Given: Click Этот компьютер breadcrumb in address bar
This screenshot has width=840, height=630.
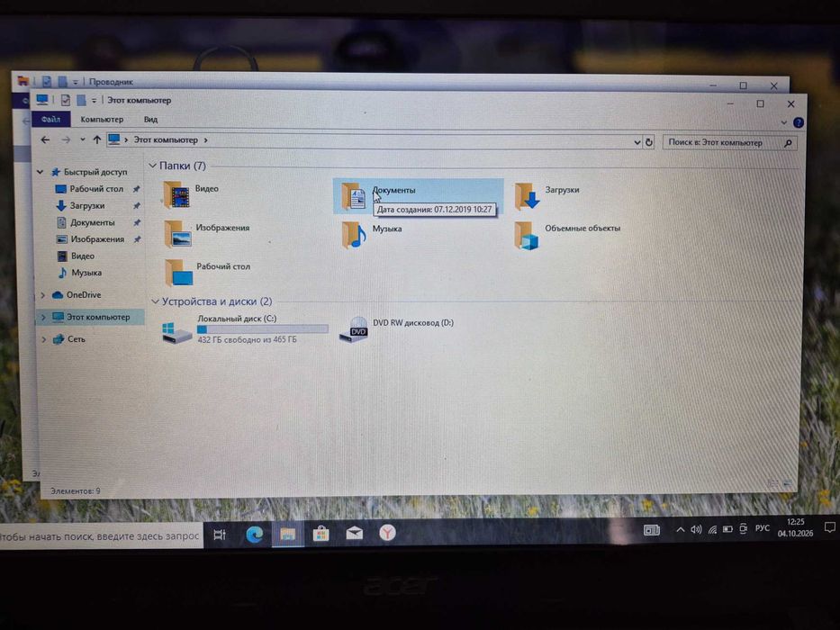Looking at the screenshot, I should (166, 139).
